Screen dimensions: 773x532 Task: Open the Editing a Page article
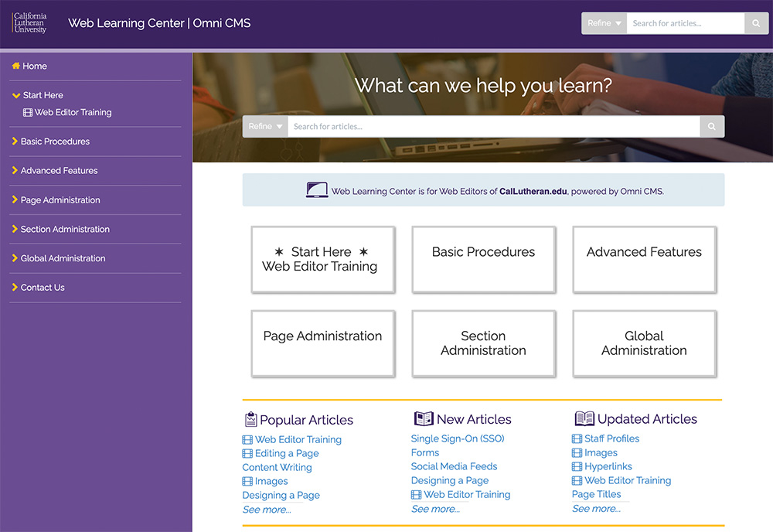(287, 453)
